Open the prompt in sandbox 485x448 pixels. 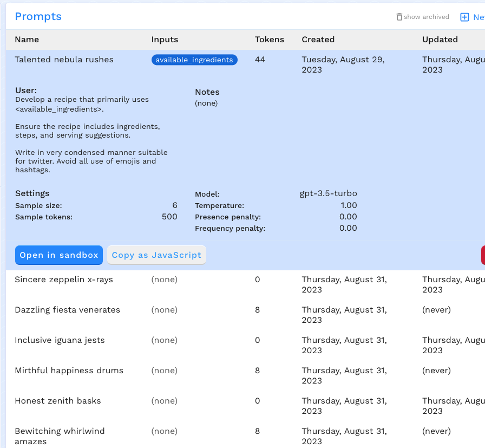coord(59,255)
